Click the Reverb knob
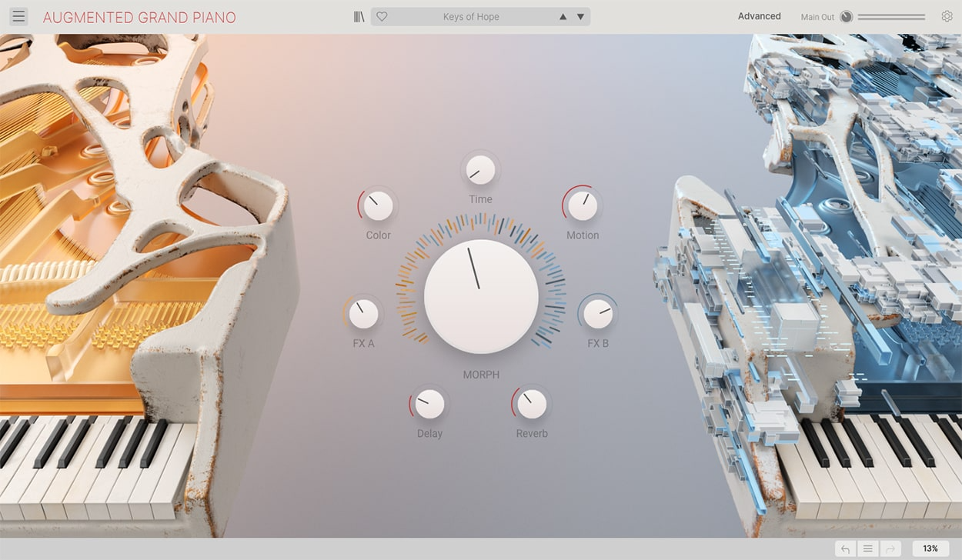Image resolution: width=962 pixels, height=560 pixels. coord(532,404)
